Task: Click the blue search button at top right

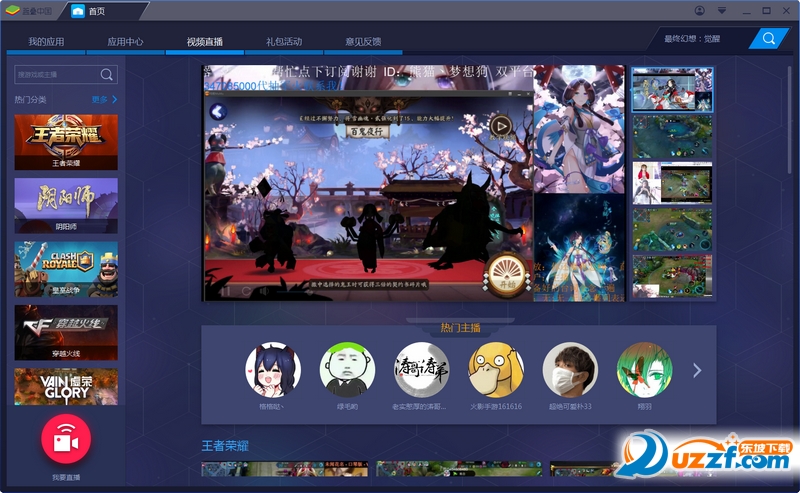Action: coord(768,38)
